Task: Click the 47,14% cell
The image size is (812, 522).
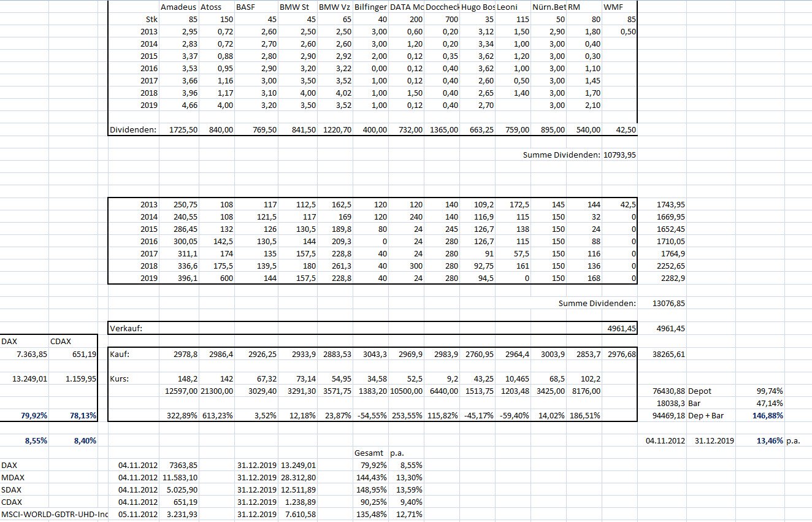Action: point(769,404)
